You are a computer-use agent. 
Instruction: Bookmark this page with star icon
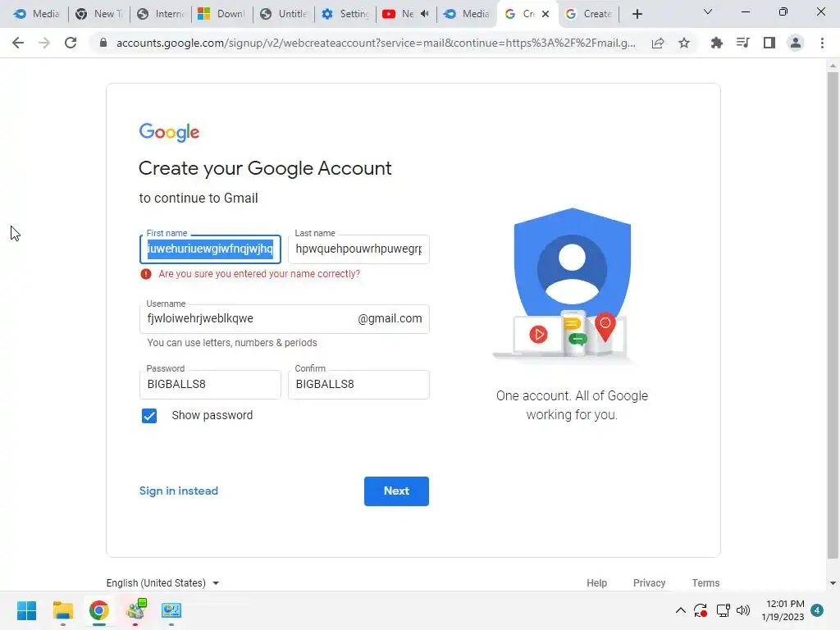tap(684, 43)
